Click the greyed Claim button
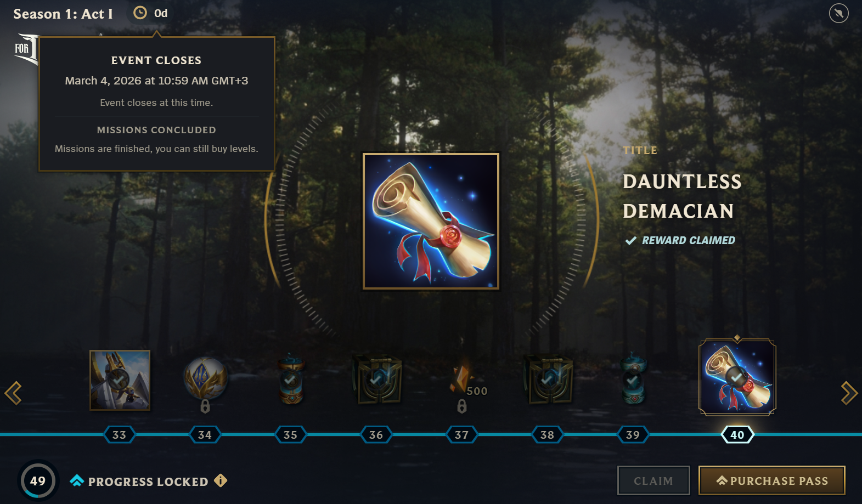The width and height of the screenshot is (862, 504). tap(653, 480)
